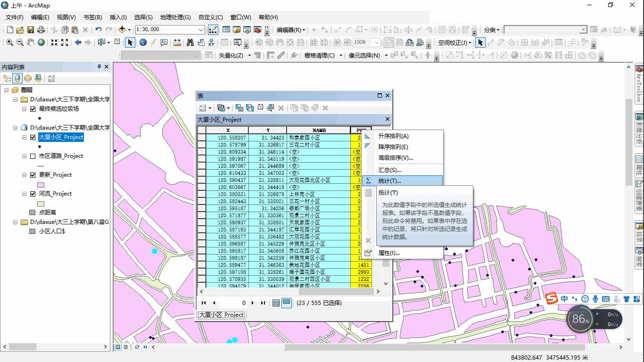The height and width of the screenshot is (362, 644).
Task: Click the NAME column header
Action: [319, 131]
